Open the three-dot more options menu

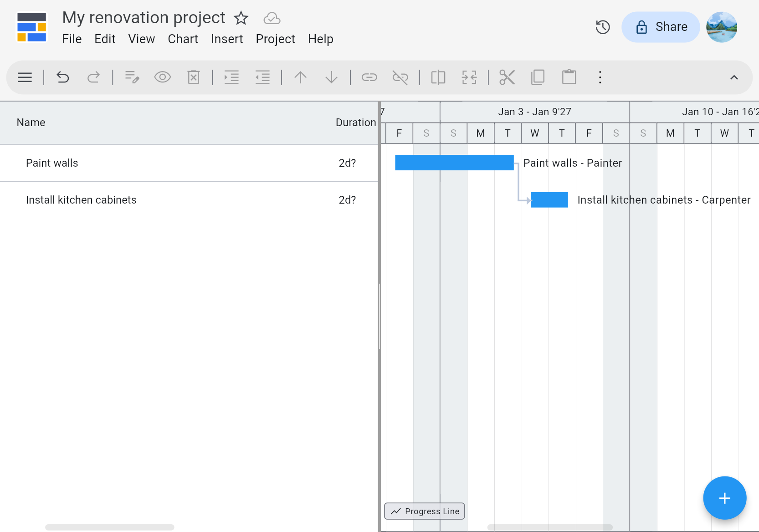(600, 77)
